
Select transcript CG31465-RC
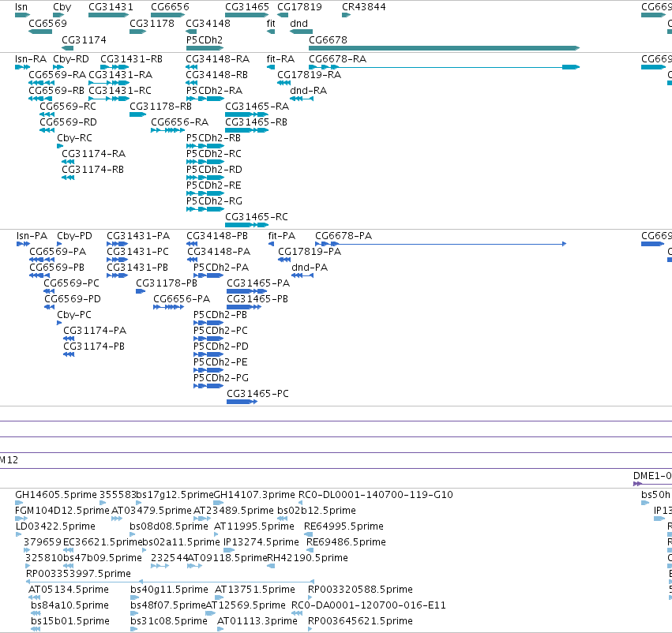pyautogui.click(x=257, y=217)
